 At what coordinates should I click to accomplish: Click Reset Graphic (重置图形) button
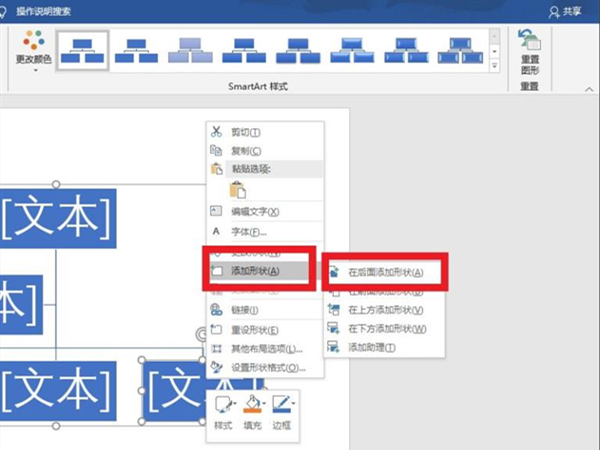coord(528,52)
